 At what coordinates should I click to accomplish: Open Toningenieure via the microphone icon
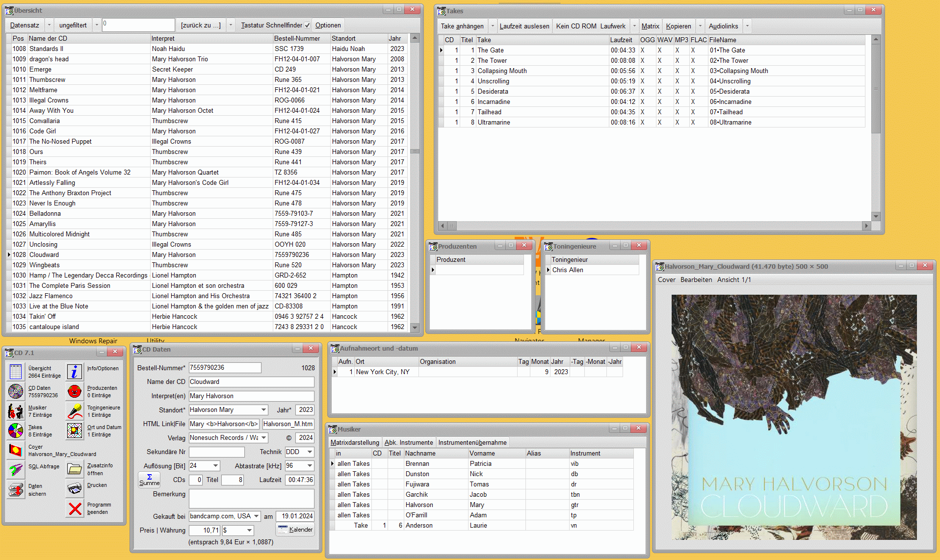coord(75,411)
